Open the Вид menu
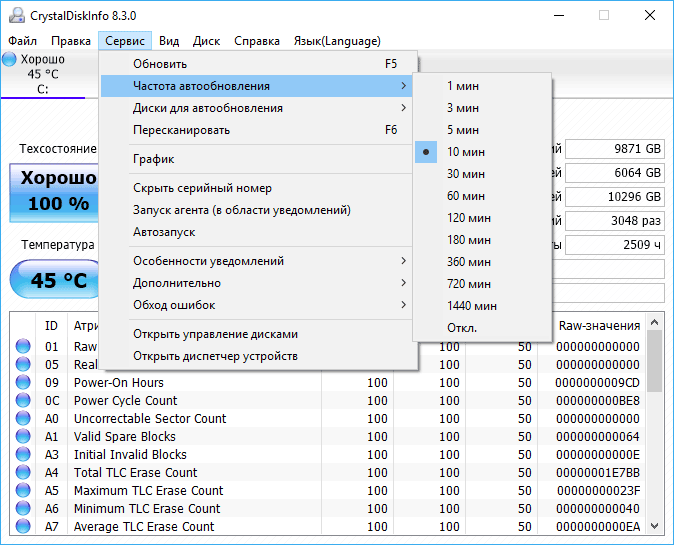 pos(169,41)
